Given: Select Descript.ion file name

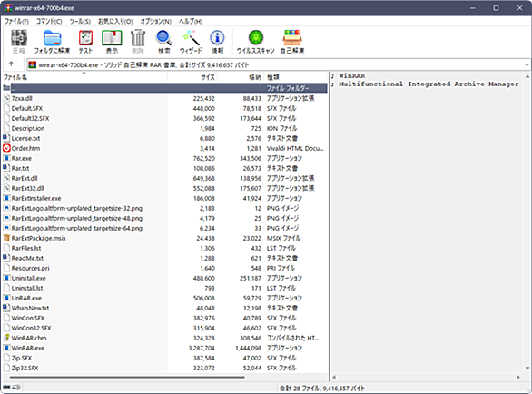Looking at the screenshot, I should 28,128.
